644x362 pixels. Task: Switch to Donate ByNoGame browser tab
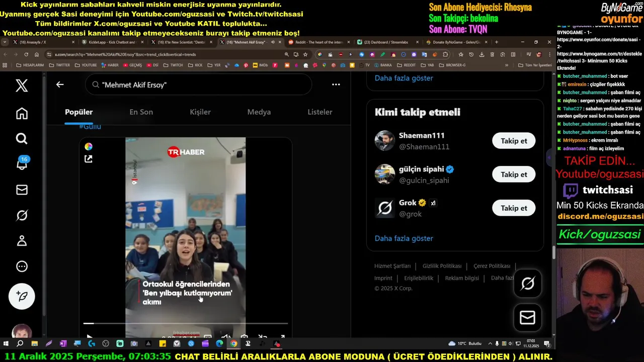click(x=456, y=42)
